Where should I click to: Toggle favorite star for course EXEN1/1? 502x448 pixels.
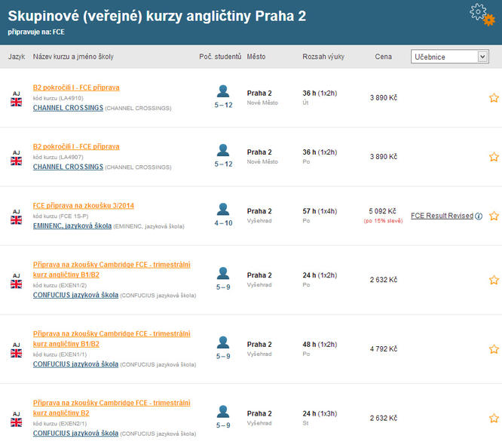494,349
